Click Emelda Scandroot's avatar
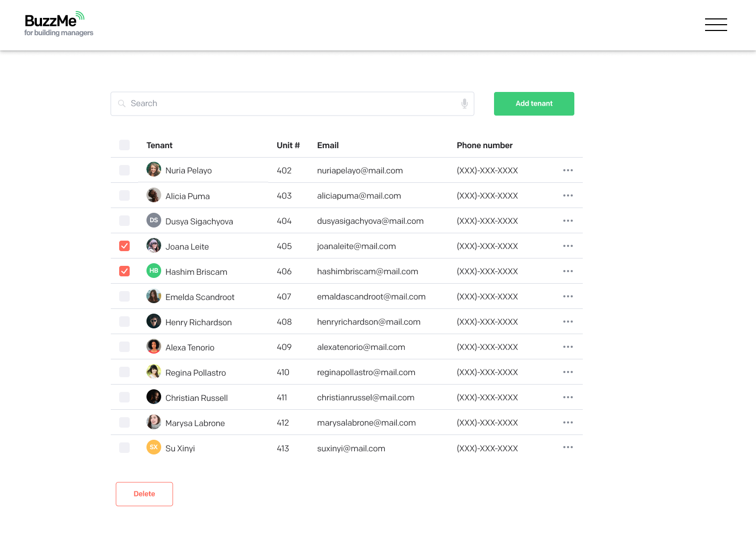The width and height of the screenshot is (756, 538). click(x=154, y=296)
